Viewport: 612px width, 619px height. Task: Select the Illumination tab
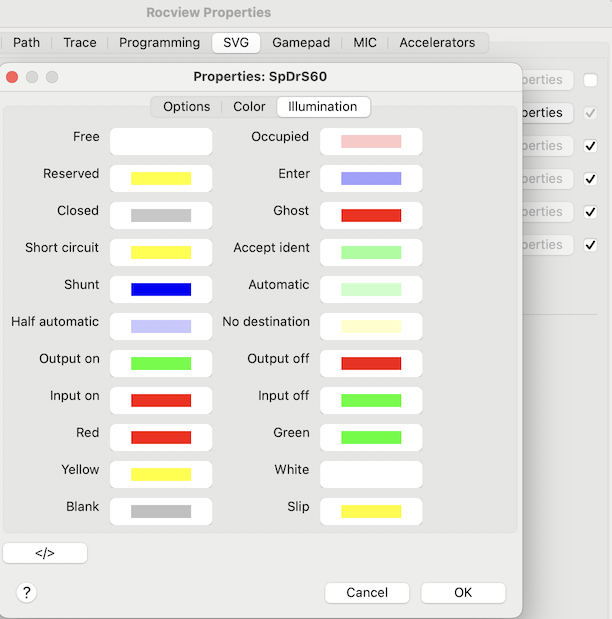pos(322,107)
